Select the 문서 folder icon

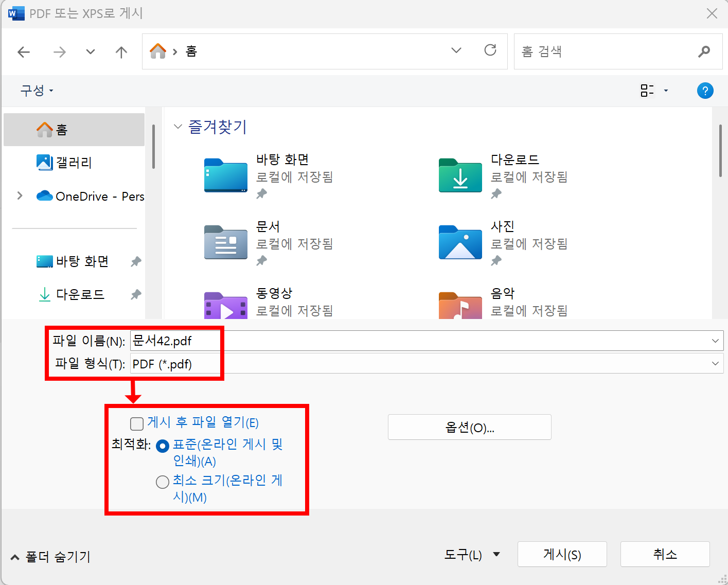[226, 242]
